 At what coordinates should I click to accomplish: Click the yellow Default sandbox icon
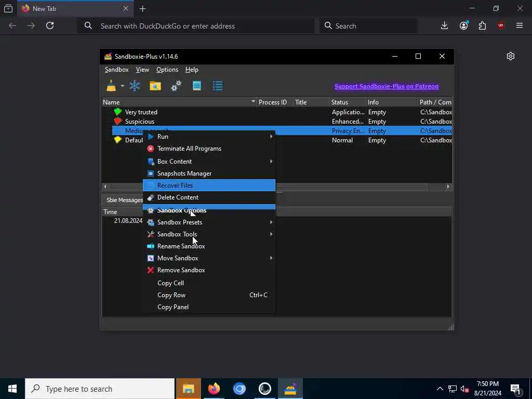[118, 140]
